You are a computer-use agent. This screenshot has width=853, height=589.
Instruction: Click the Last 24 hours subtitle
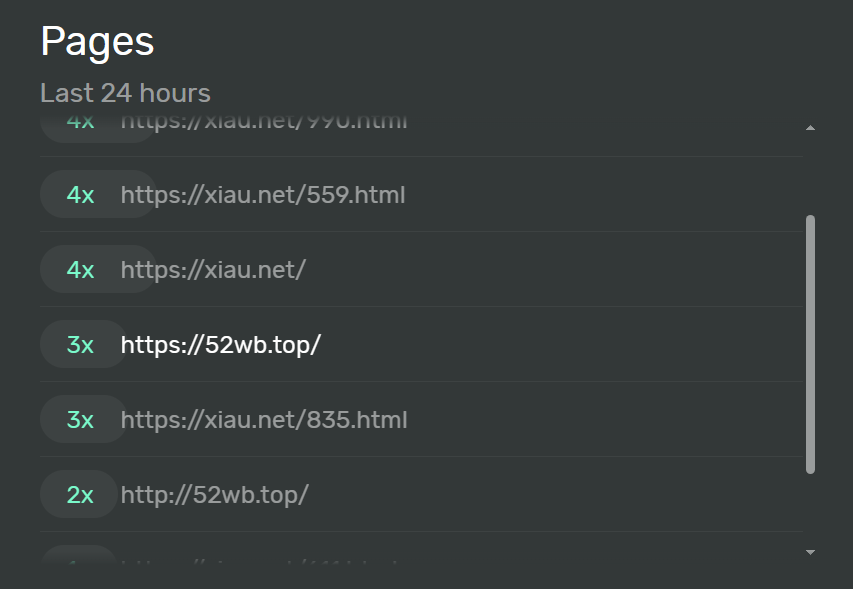(x=125, y=93)
